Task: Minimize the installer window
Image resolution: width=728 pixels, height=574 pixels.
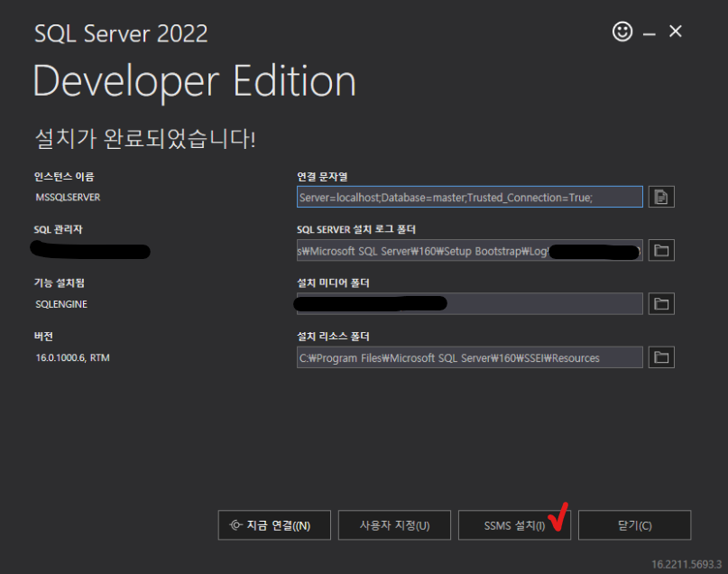Action: [x=650, y=33]
